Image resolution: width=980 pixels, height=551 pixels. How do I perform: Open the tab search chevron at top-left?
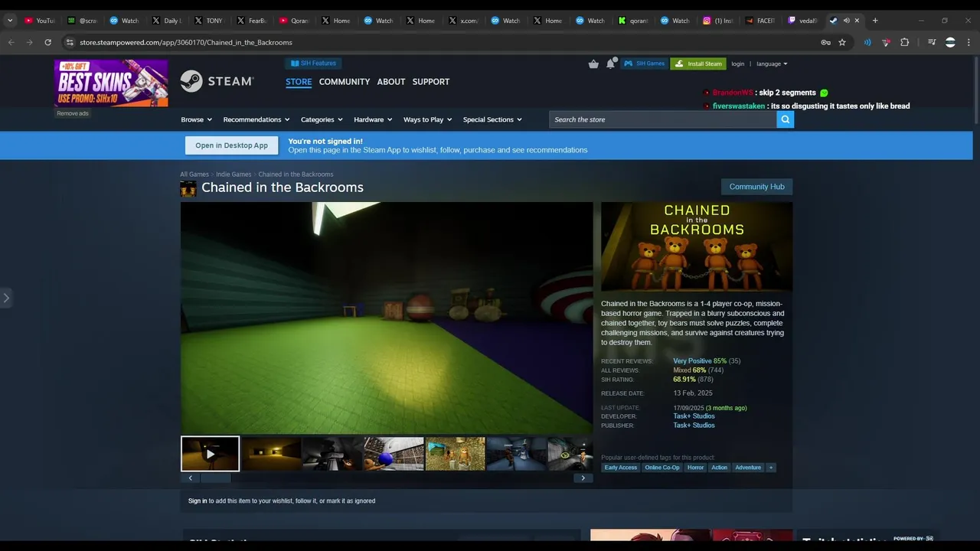pyautogui.click(x=10, y=21)
